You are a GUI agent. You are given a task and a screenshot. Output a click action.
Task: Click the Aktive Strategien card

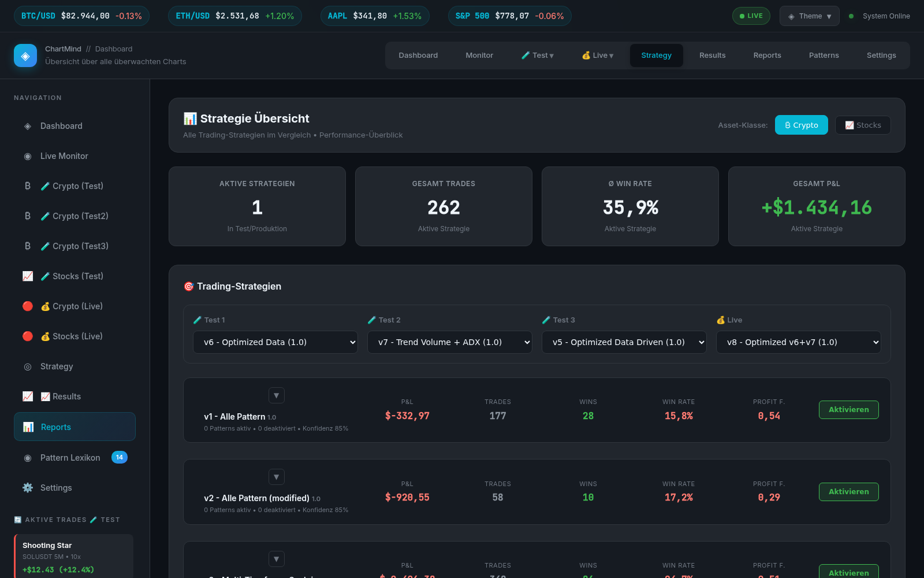[257, 206]
